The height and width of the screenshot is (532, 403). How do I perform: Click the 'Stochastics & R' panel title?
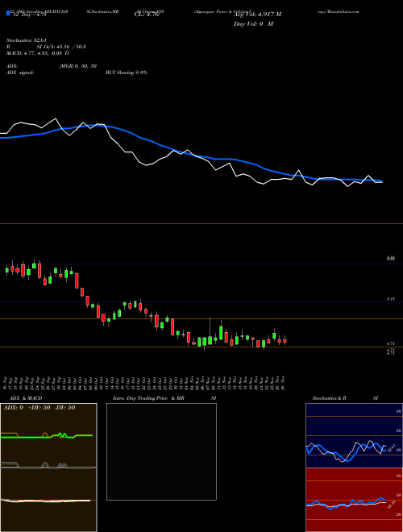pos(330,398)
